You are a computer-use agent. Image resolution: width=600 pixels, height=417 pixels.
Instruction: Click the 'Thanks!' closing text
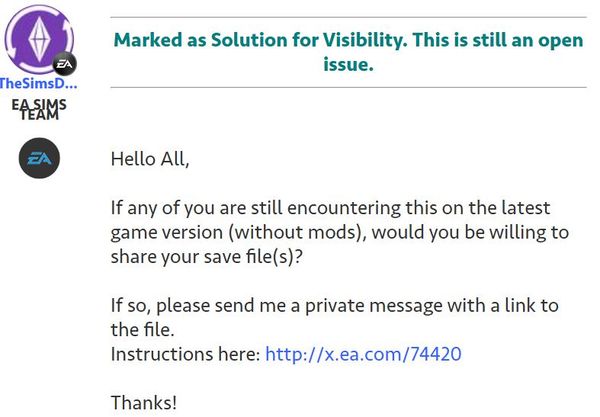coord(144,403)
